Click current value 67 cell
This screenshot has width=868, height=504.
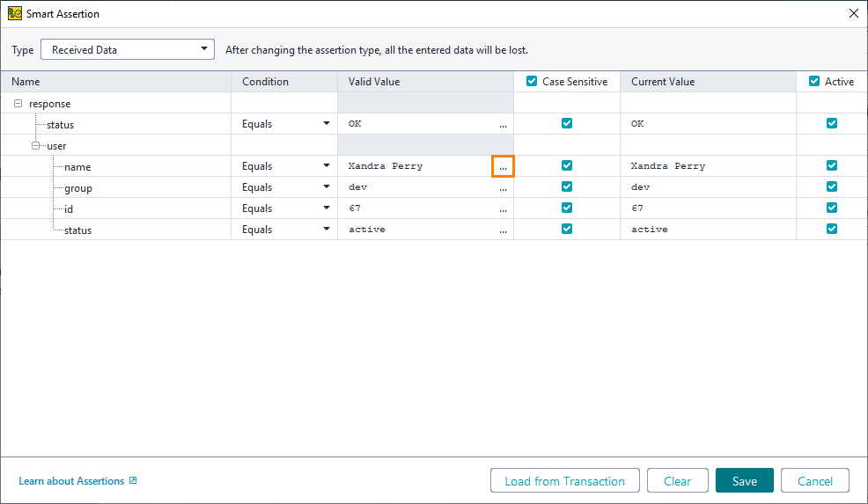pyautogui.click(x=708, y=208)
